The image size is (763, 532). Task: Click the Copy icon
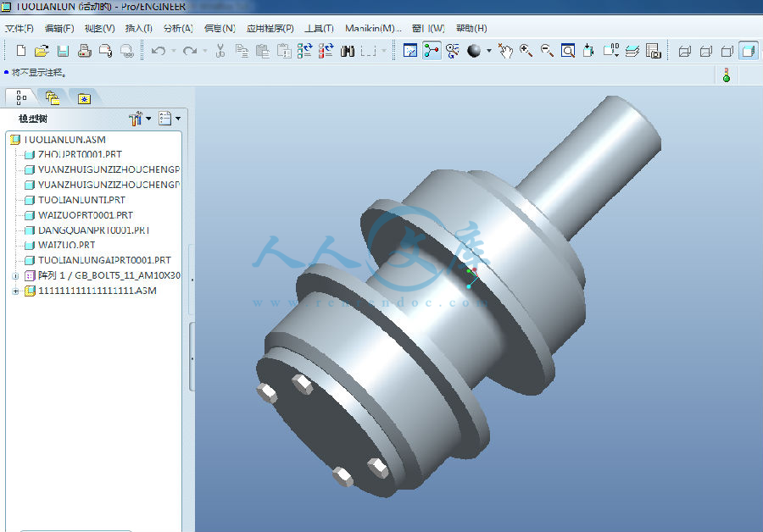point(242,51)
